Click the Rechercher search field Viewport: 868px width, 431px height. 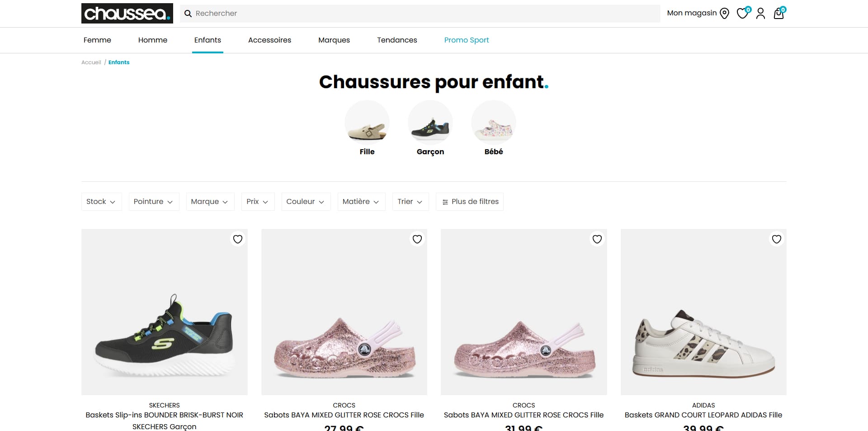420,14
